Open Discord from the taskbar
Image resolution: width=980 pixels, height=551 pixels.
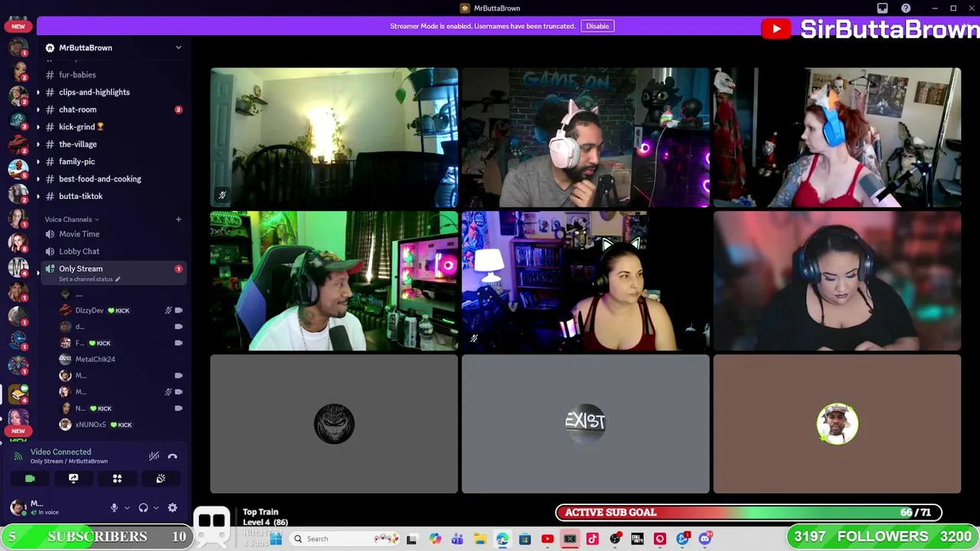pyautogui.click(x=704, y=539)
